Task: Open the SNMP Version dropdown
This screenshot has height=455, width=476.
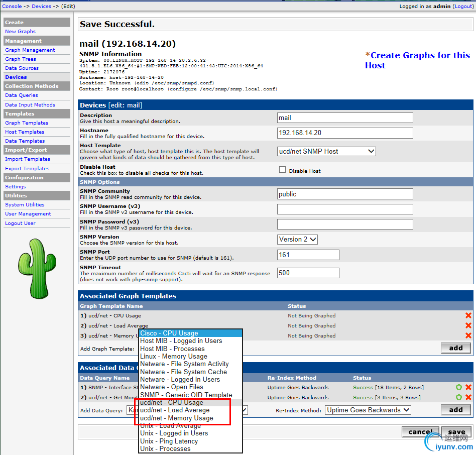Action: [297, 239]
